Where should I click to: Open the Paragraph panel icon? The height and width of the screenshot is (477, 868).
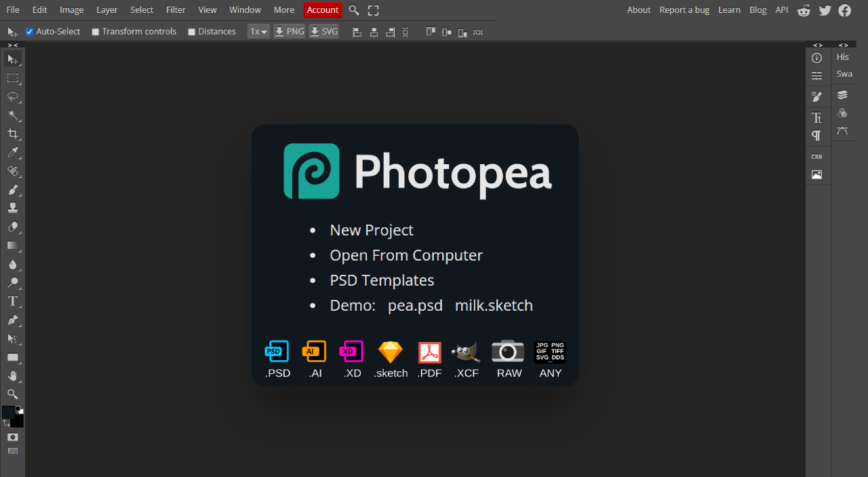[816, 135]
